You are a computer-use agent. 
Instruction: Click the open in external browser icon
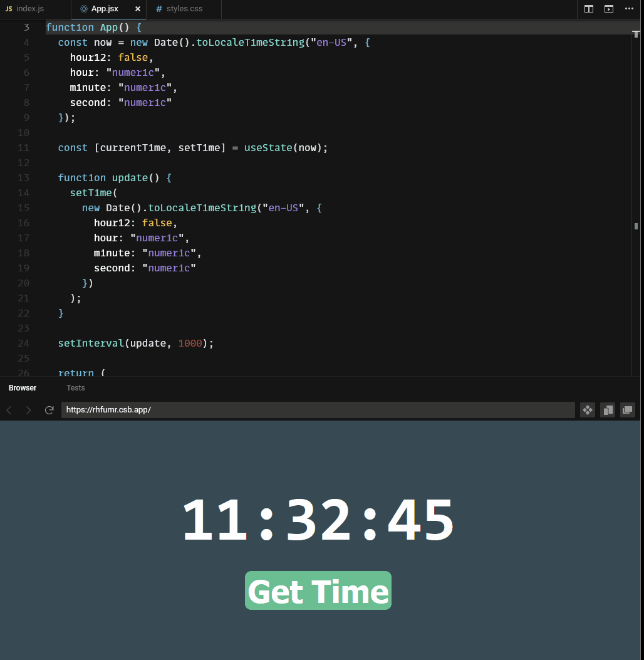(627, 410)
